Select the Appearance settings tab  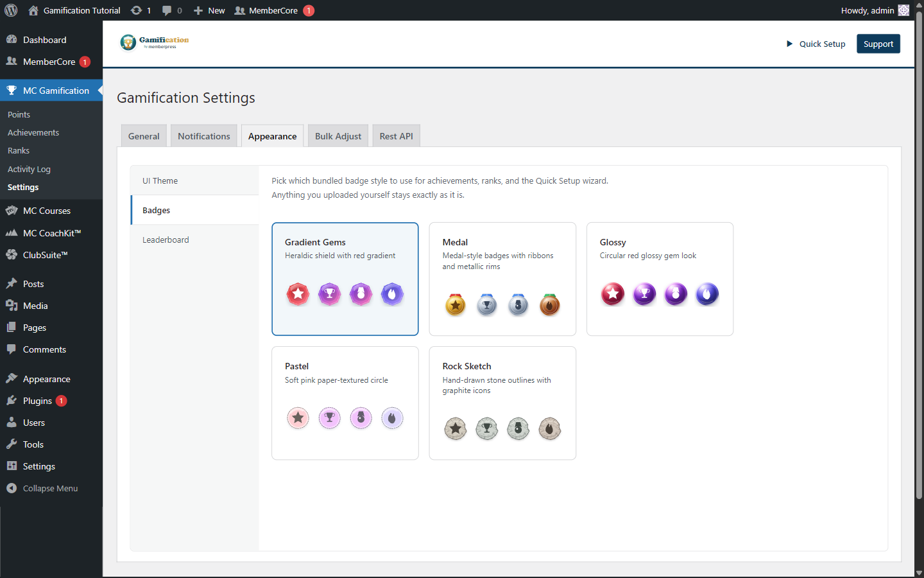273,136
